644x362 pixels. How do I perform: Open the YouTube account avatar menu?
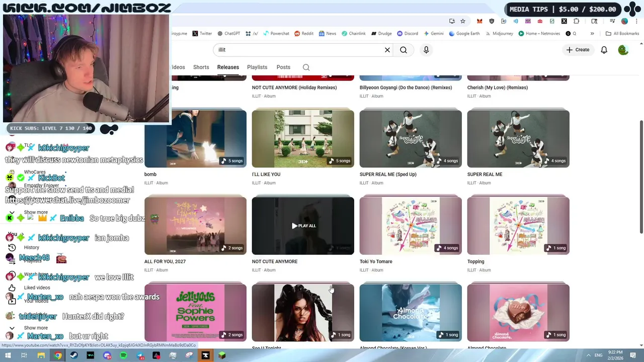click(623, 50)
